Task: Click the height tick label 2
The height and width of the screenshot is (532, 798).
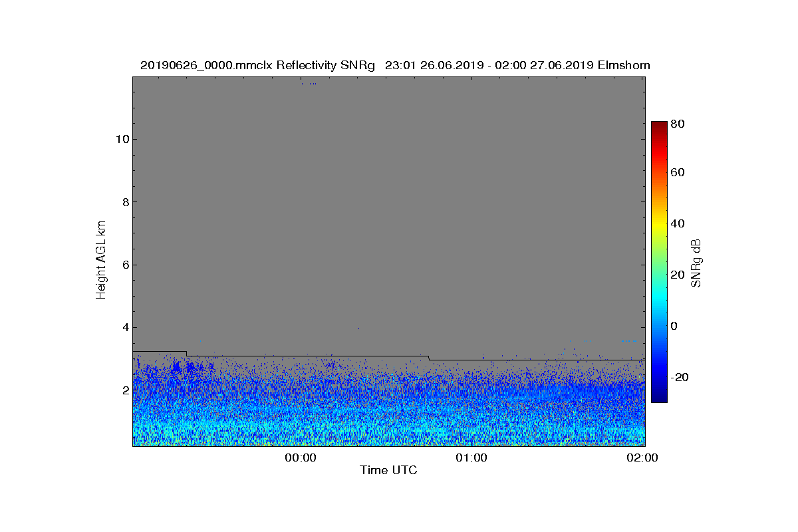Action: point(125,390)
